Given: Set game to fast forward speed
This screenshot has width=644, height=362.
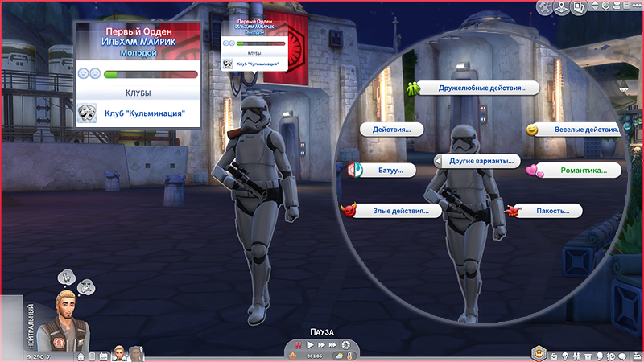Looking at the screenshot, I should coord(321,346).
